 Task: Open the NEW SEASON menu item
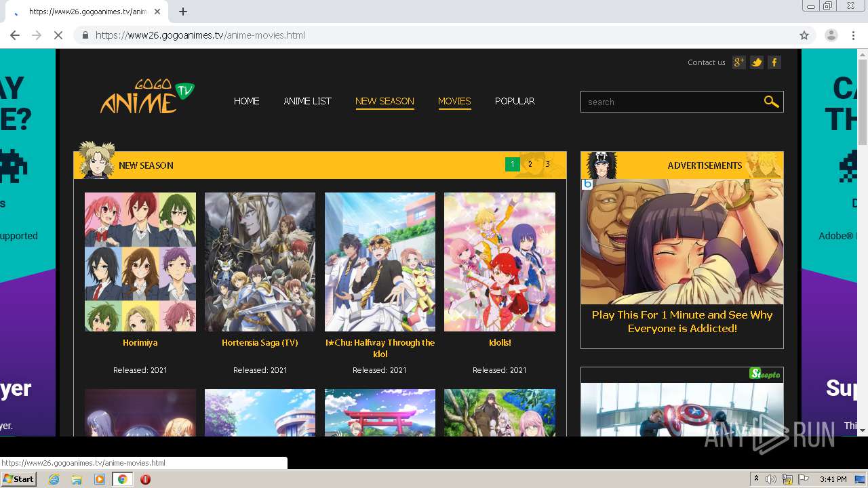click(384, 101)
